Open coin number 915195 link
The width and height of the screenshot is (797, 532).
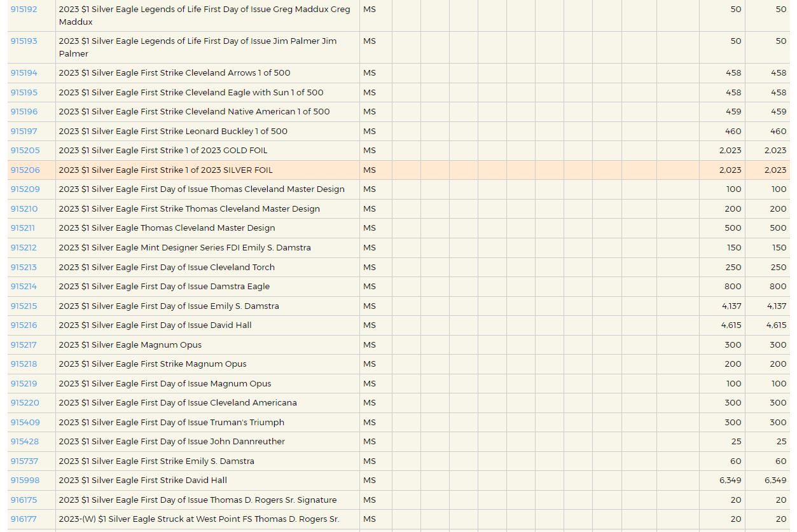24,93
